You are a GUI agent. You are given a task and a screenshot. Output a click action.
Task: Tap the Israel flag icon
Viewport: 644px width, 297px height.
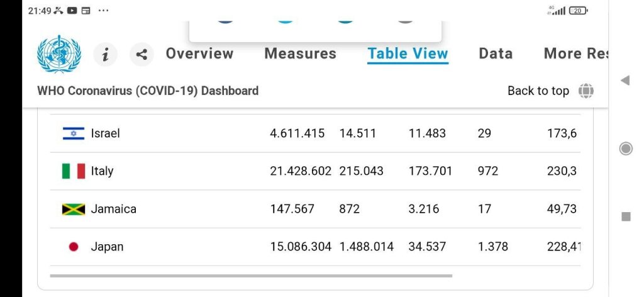(74, 133)
